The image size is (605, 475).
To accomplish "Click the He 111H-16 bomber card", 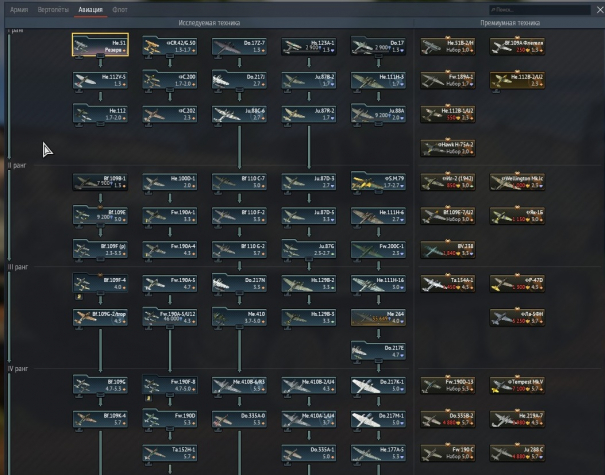I will click(378, 283).
